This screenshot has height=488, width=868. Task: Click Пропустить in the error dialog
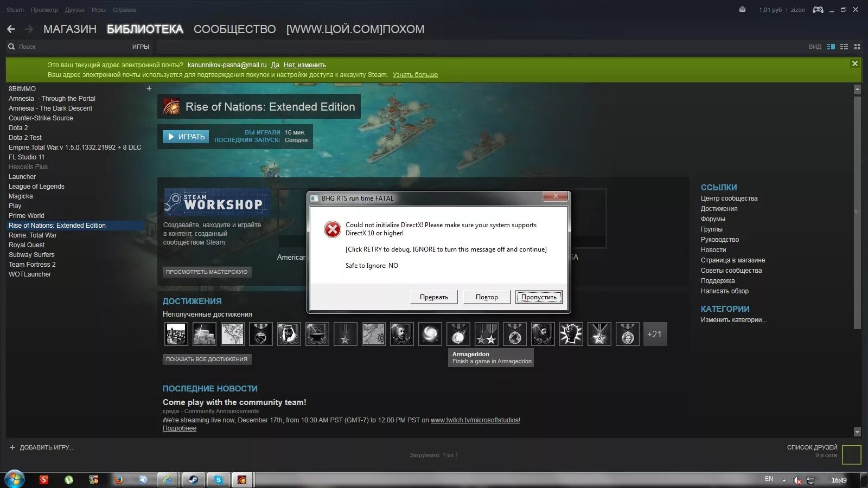point(539,297)
